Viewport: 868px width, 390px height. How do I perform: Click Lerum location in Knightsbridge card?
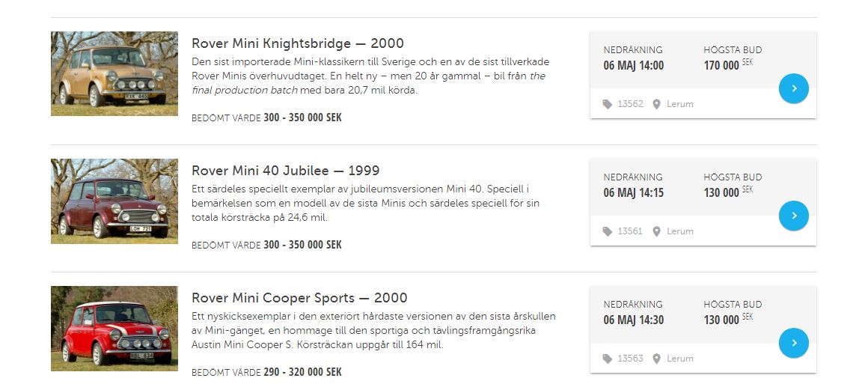[679, 104]
